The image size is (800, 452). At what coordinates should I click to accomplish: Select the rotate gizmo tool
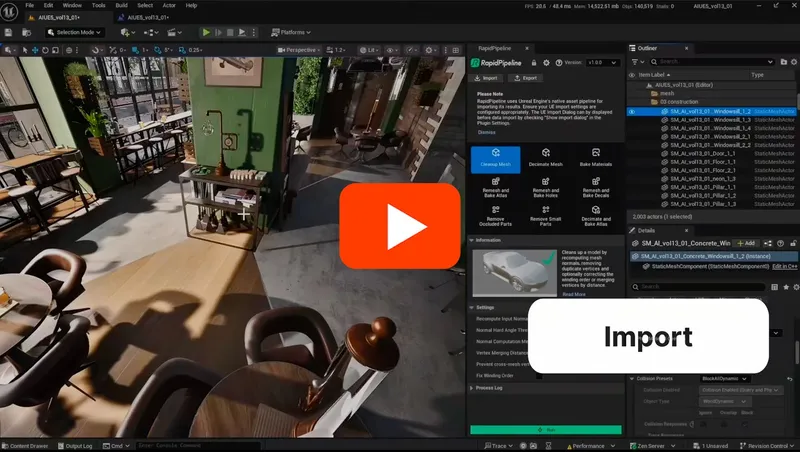click(45, 50)
